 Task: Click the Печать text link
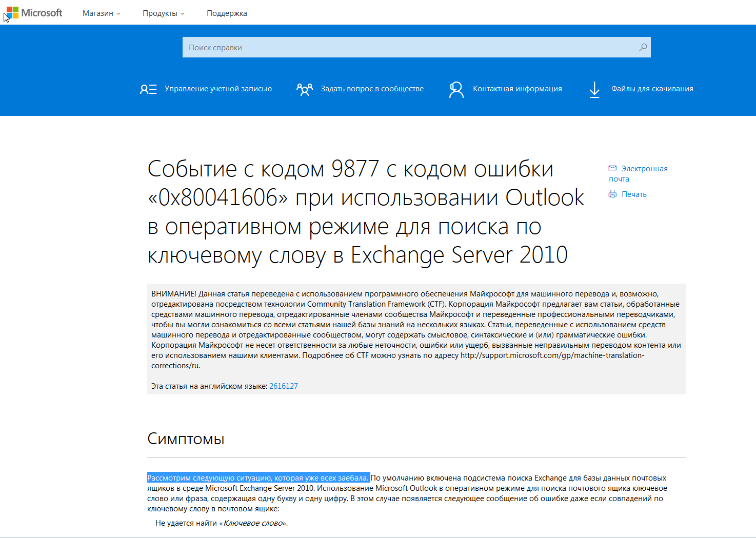point(634,194)
